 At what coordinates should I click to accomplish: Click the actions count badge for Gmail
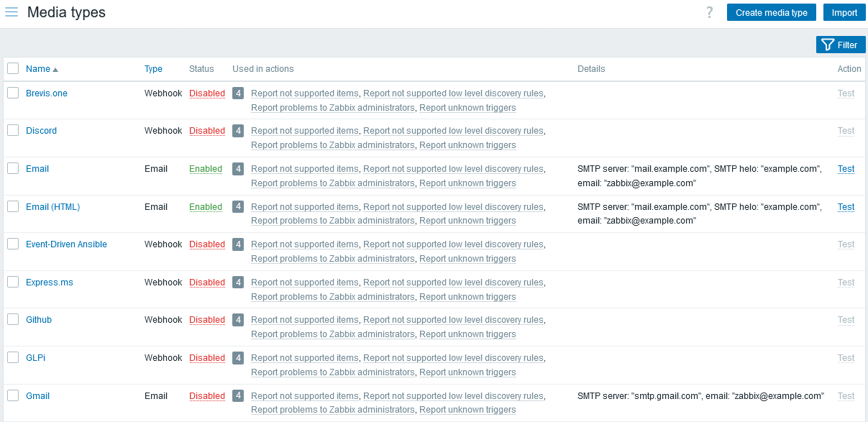tap(238, 395)
